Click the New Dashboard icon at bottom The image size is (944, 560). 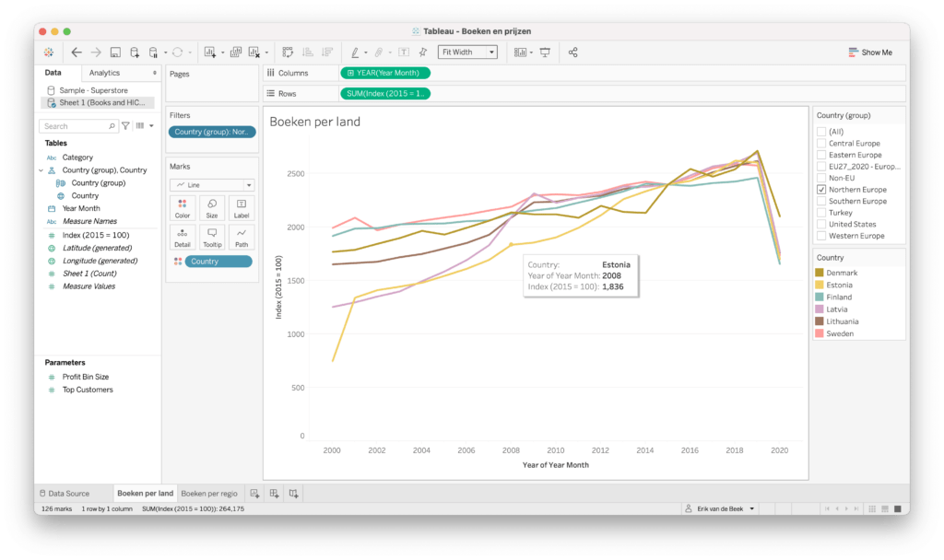[274, 494]
